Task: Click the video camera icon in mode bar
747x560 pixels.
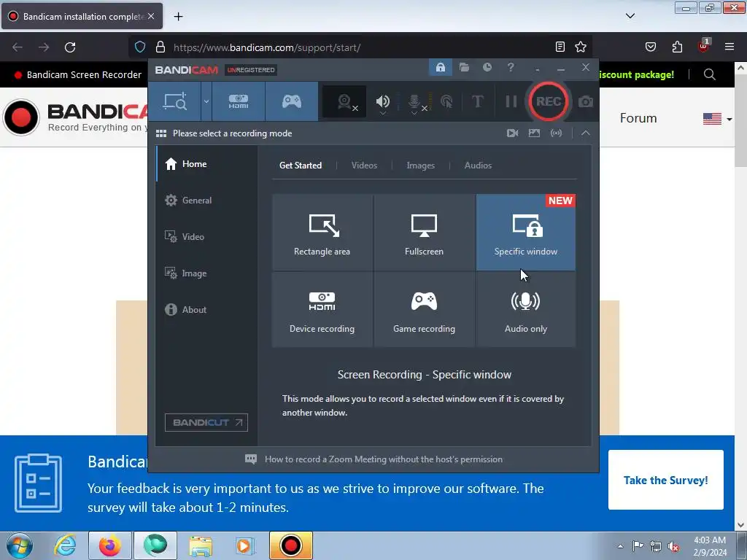Action: 513,133
